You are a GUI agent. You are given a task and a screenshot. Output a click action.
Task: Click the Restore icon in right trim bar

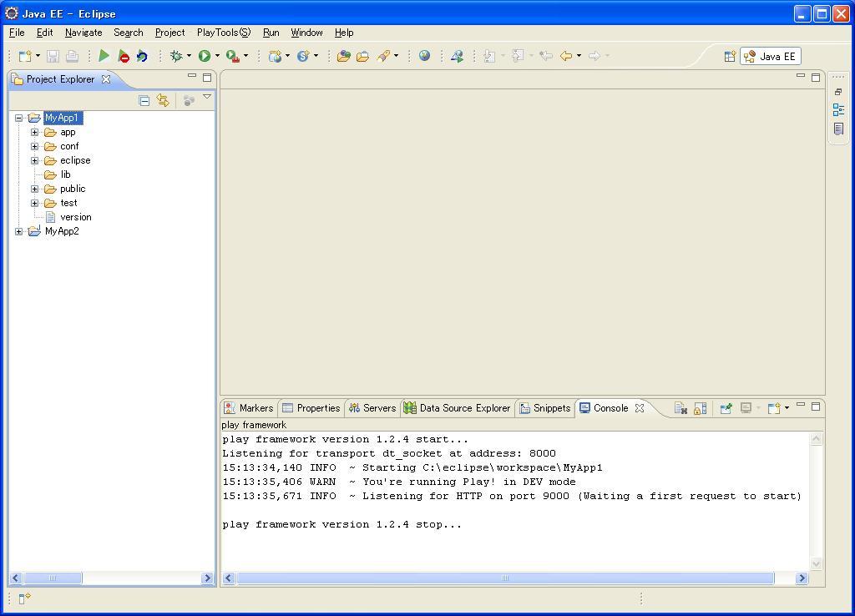coord(838,92)
